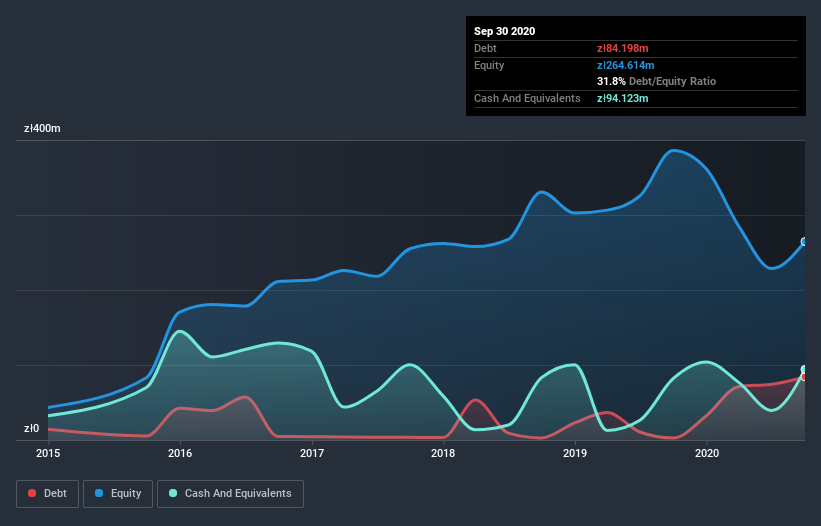821x526 pixels.
Task: Click the 31.8% Debt/Equity Ratio text
Action: point(657,81)
